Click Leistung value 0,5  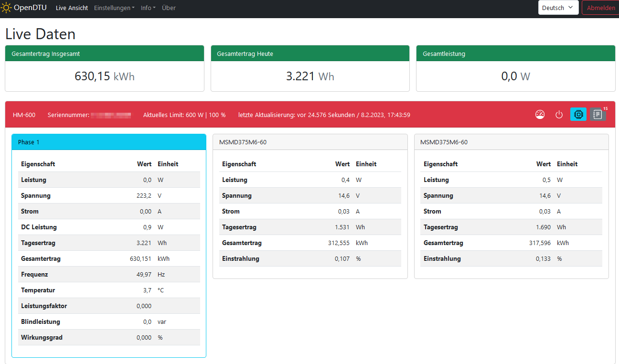coord(546,180)
